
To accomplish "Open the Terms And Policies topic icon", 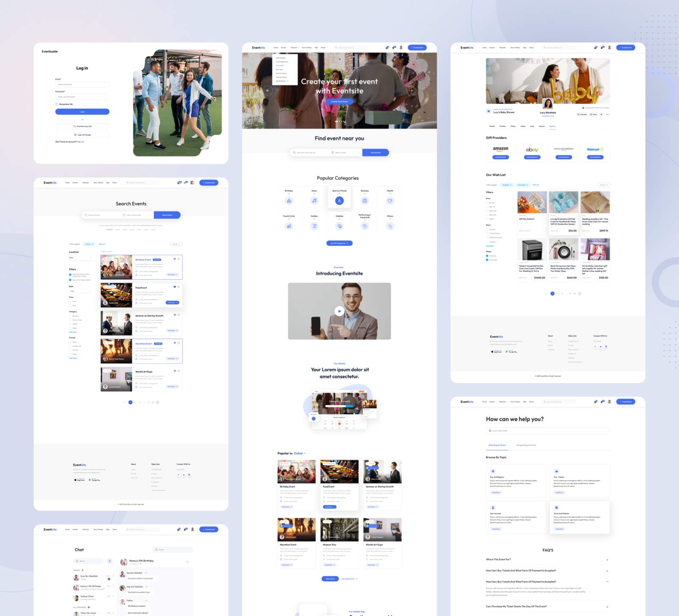I will tap(556, 507).
